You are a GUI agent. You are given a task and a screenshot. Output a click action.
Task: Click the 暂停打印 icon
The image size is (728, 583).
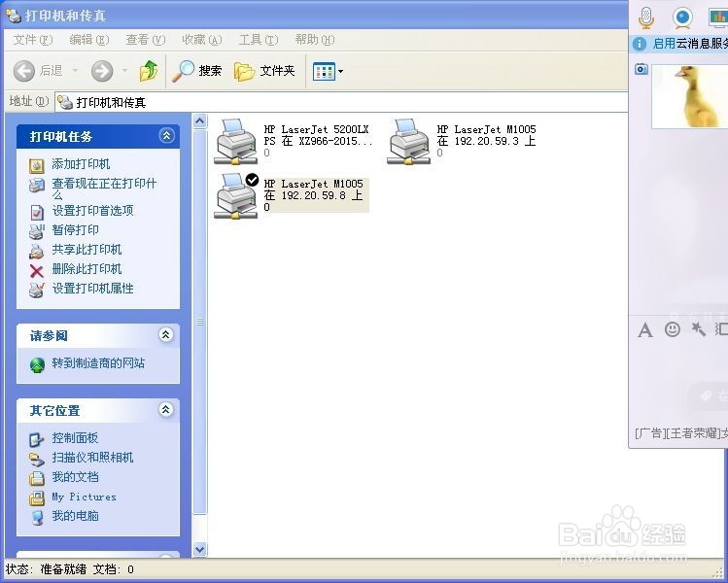point(37,231)
